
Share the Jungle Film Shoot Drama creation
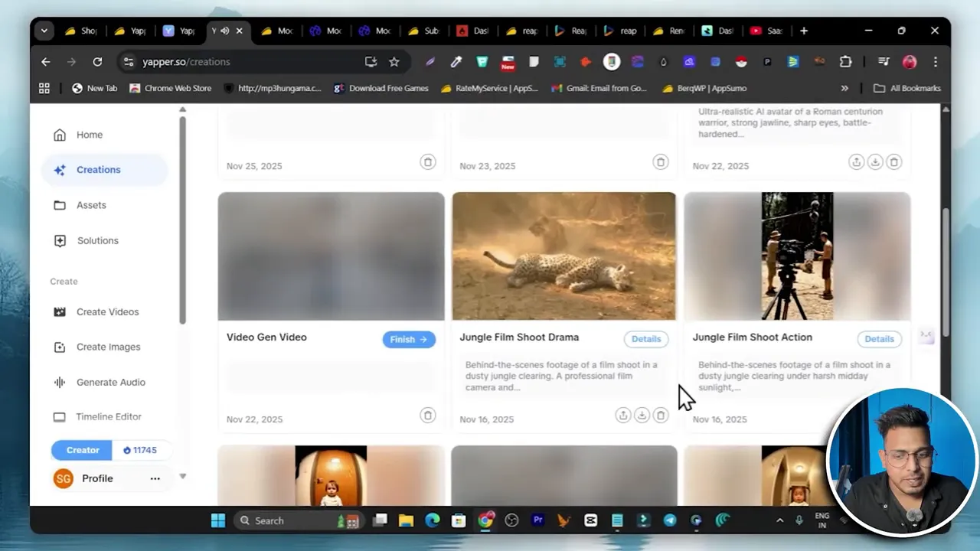[x=623, y=415]
